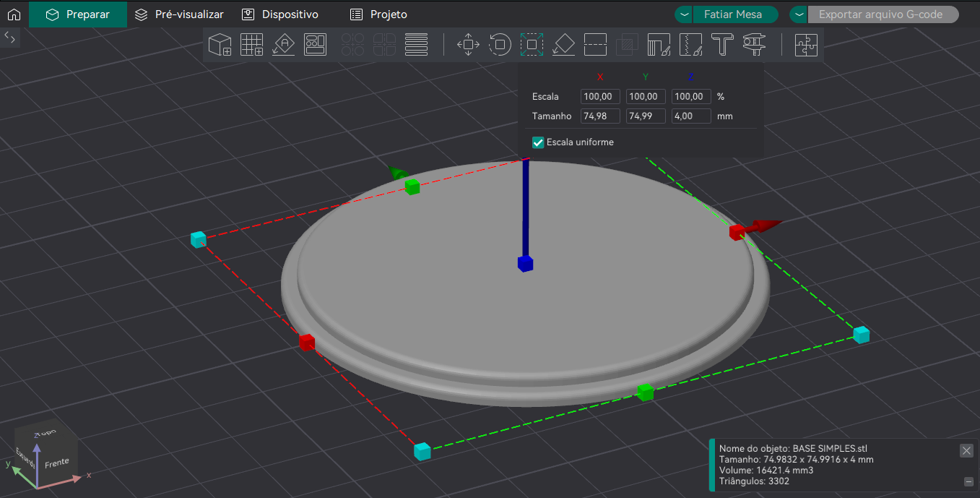Switch to the Preparar tab

tap(78, 14)
